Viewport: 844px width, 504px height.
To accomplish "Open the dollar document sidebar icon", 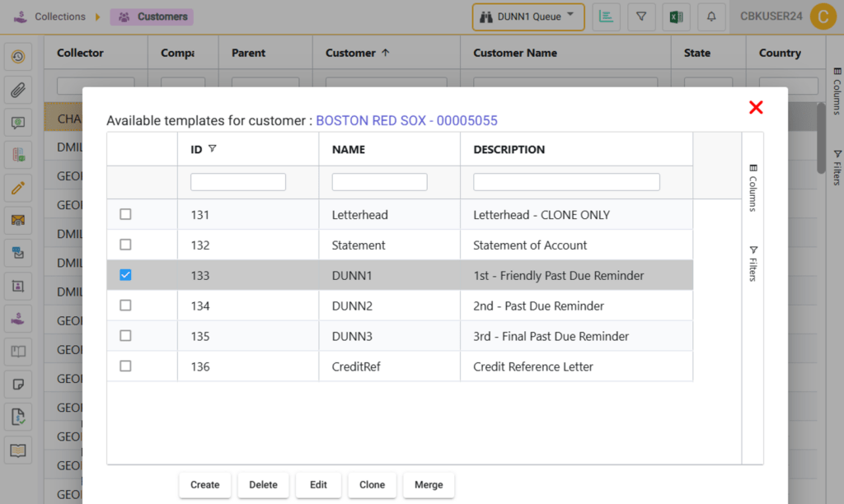I will point(18,418).
